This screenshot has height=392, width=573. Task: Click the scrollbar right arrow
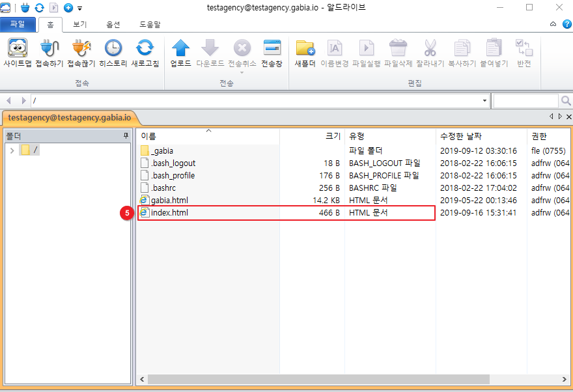(x=565, y=379)
